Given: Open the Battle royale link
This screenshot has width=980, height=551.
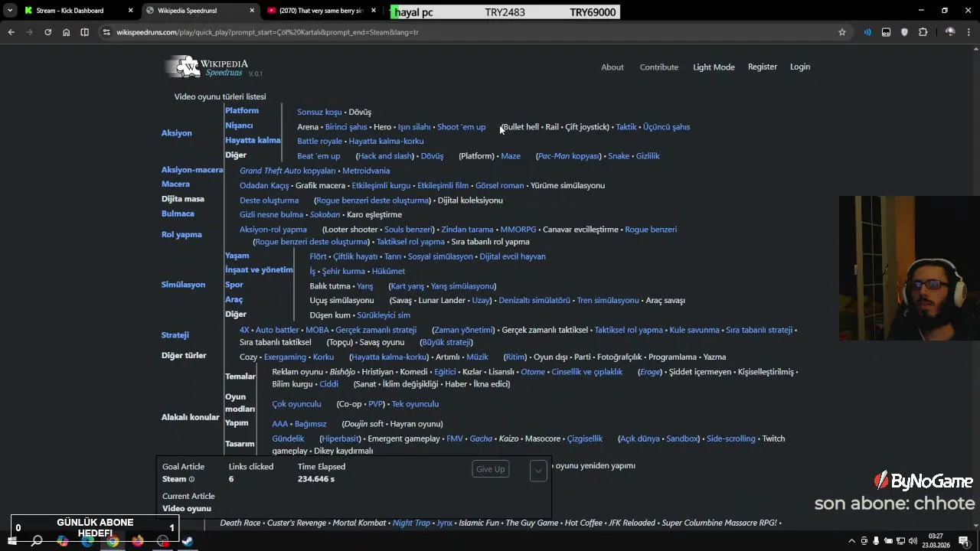Looking at the screenshot, I should tap(320, 141).
